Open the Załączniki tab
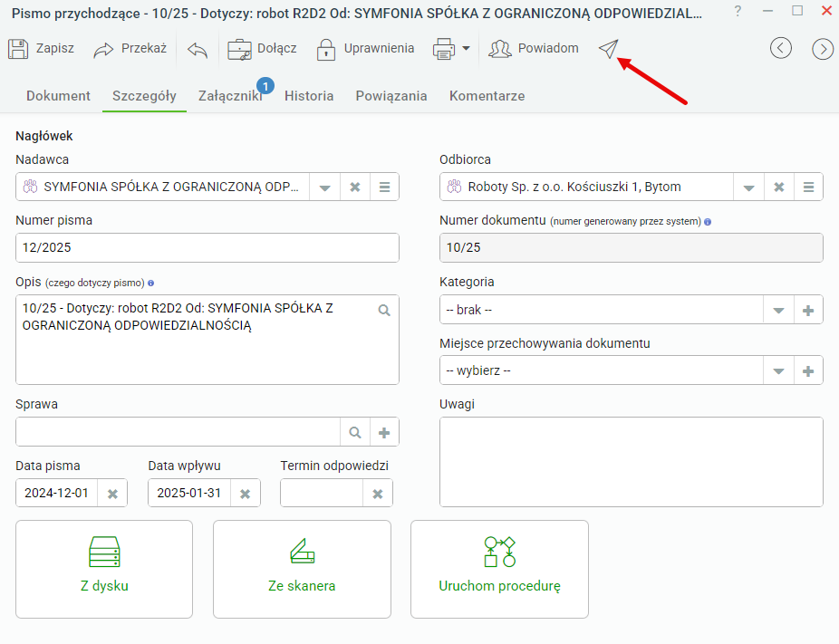Screen dimensions: 839x644 point(230,96)
